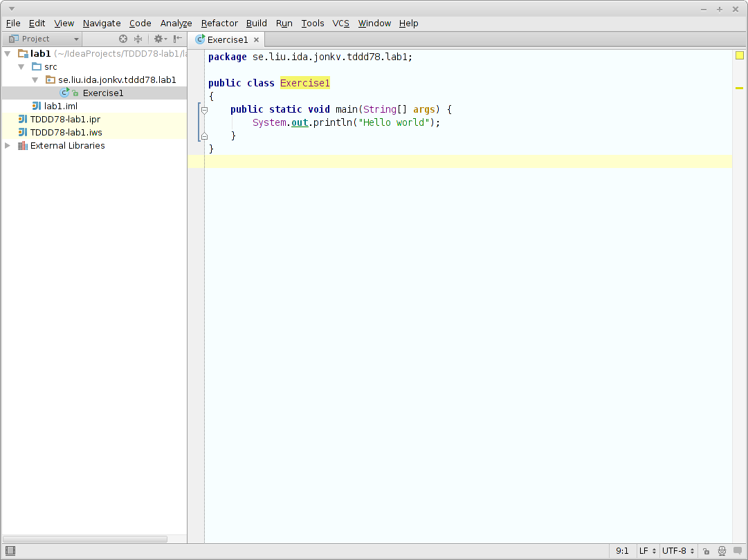748x560 pixels.
Task: Click the Hector inspector icon in status bar
Action: pyautogui.click(x=722, y=551)
